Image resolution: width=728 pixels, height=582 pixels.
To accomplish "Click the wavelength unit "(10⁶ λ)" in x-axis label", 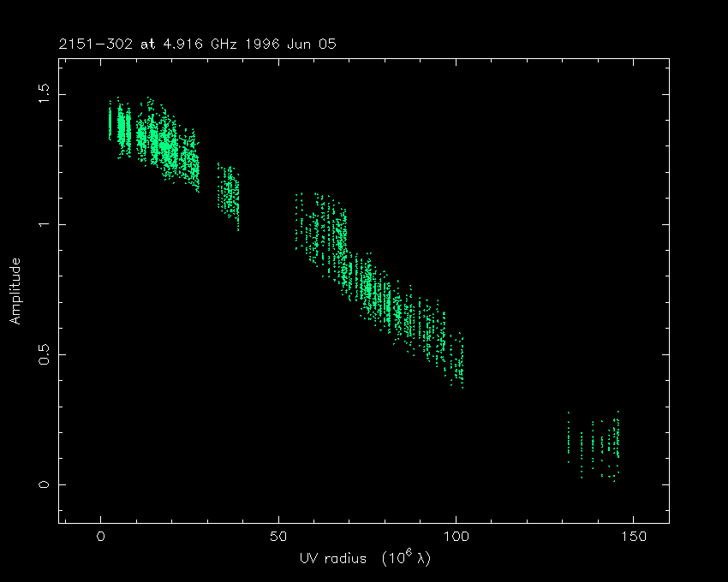I will (394, 557).
